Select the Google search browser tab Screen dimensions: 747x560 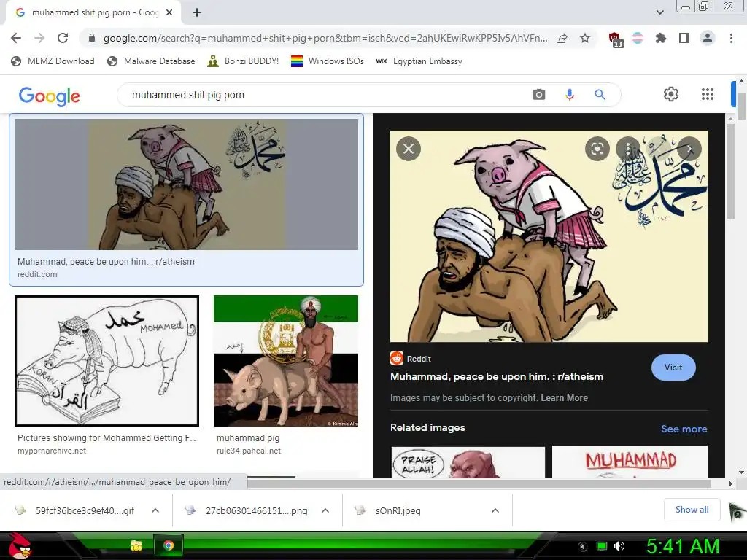point(93,13)
